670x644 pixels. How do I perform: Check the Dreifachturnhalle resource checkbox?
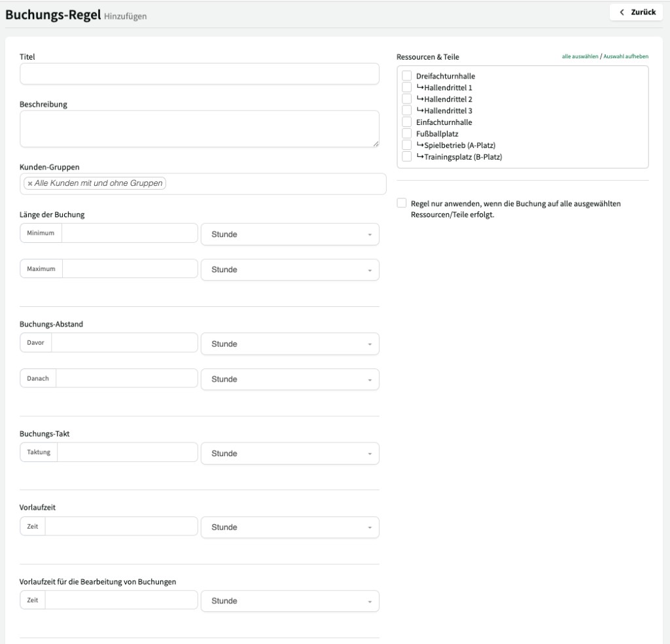[407, 76]
